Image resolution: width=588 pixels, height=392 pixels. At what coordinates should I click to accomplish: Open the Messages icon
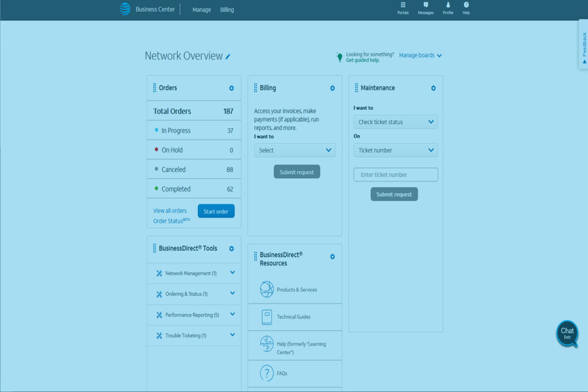(x=426, y=5)
